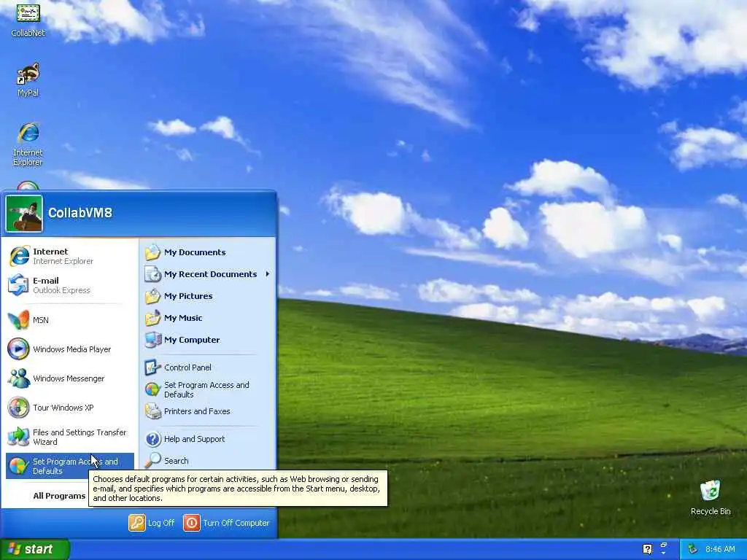Click the 8:46 AM taskbar clock

(x=720, y=550)
